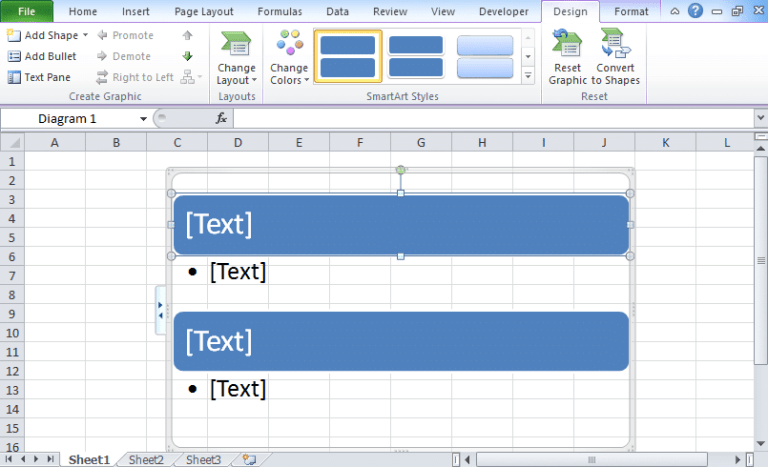The height and width of the screenshot is (467, 768).
Task: Open the Change Colors gallery
Action: (x=289, y=57)
